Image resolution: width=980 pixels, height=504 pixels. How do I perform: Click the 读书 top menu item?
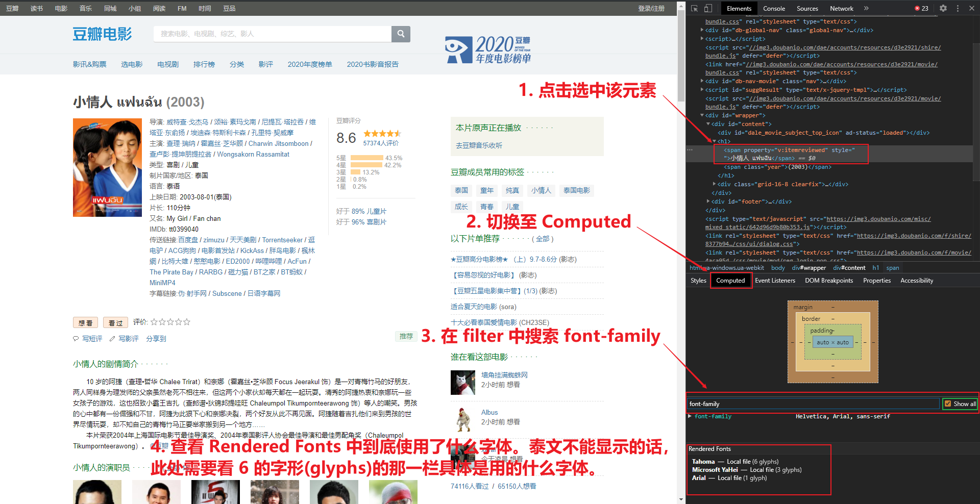[x=37, y=8]
